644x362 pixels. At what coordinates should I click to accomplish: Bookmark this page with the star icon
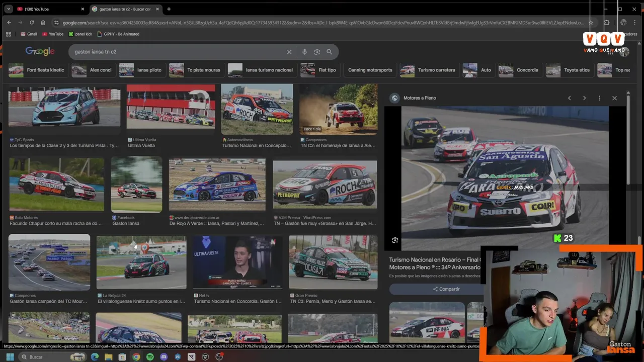coord(591,23)
